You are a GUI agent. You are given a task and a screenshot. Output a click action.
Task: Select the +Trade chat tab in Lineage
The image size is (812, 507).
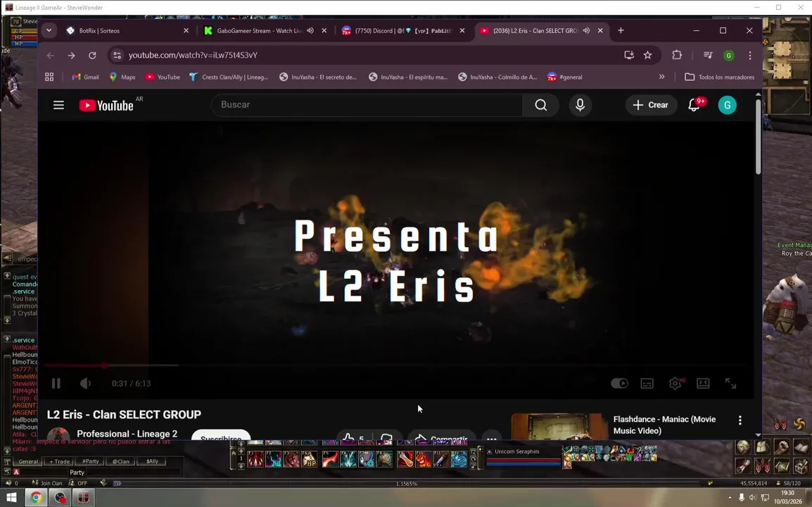(x=60, y=461)
